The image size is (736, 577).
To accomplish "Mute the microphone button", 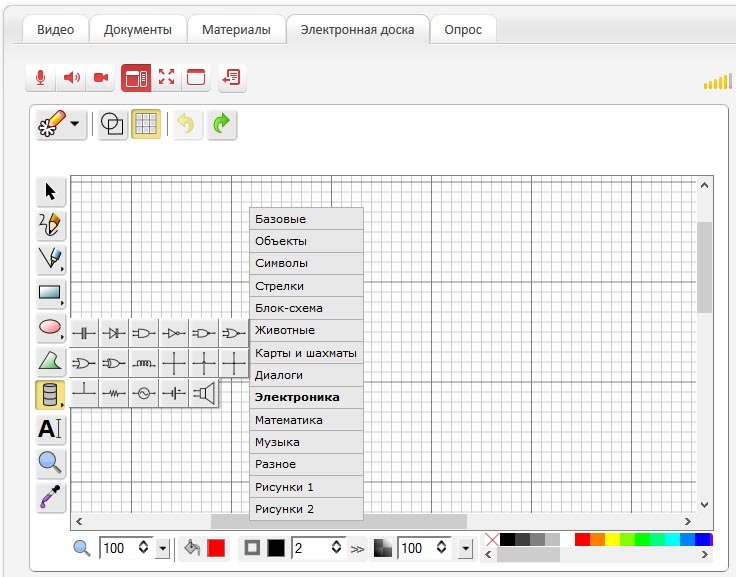I will pos(41,77).
